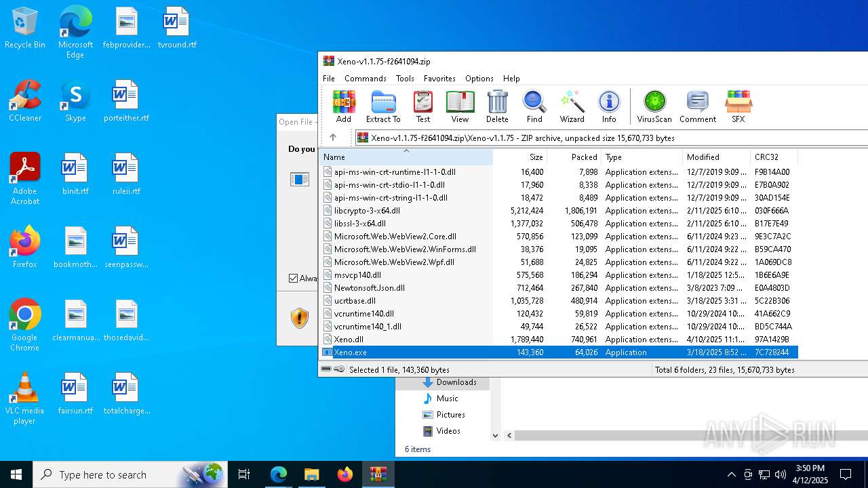
Task: Sort by Name column header
Action: click(406, 157)
